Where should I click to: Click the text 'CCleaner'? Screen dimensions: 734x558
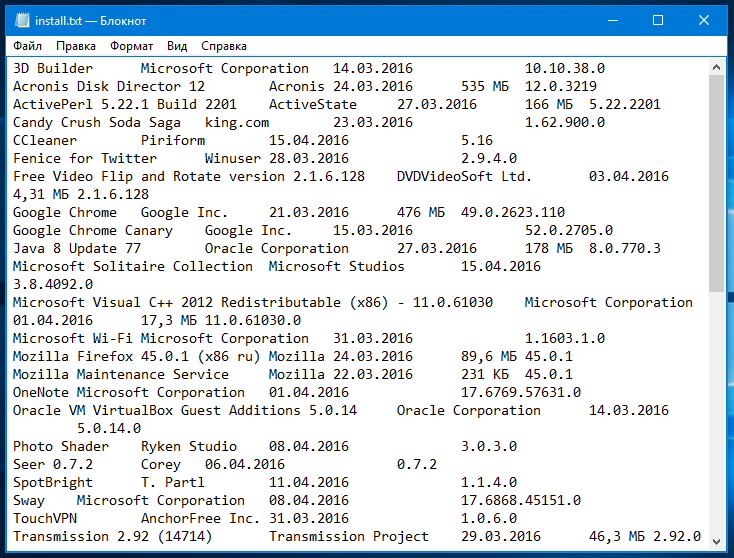click(x=44, y=140)
